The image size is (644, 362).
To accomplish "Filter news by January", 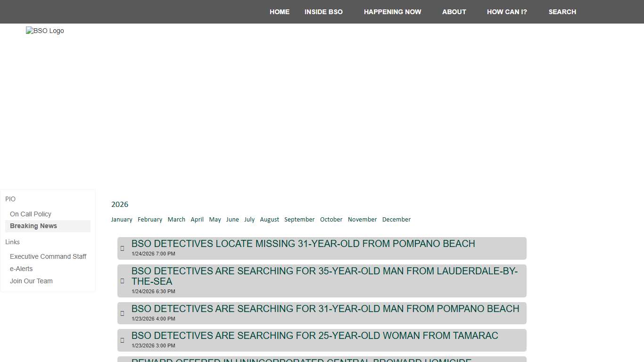I will click(122, 220).
